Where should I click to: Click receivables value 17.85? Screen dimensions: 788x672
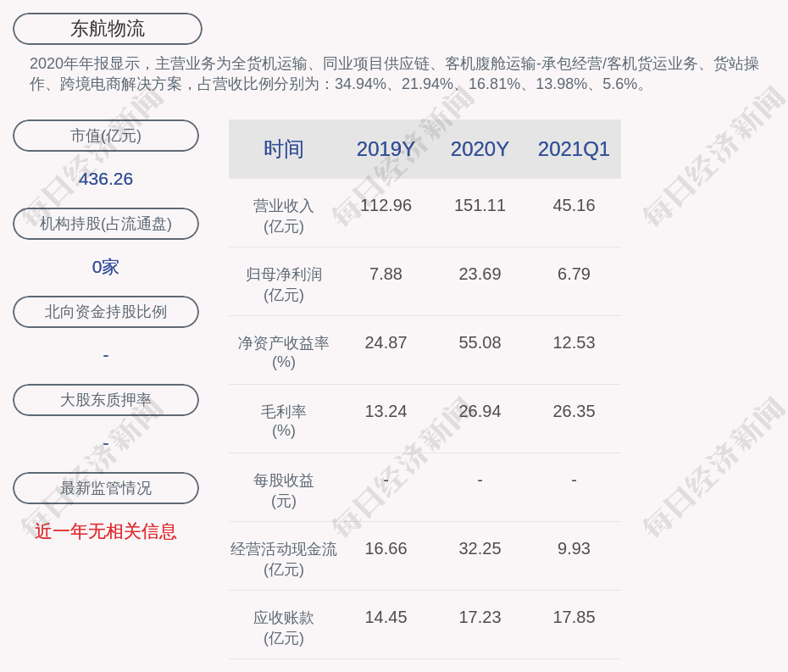[x=574, y=617]
